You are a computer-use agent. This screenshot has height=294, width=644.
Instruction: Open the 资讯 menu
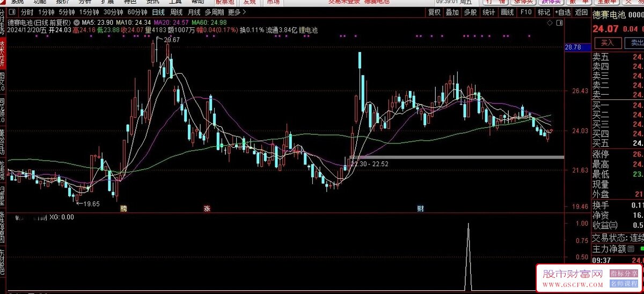point(153,2)
